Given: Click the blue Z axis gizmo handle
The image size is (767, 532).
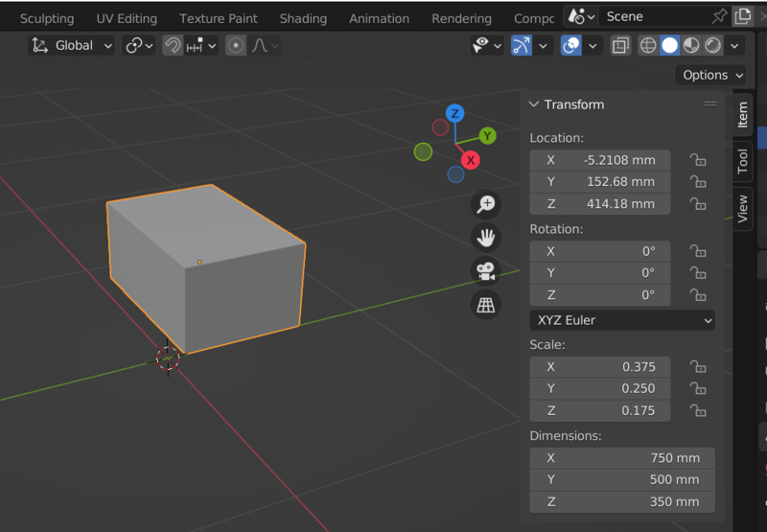Looking at the screenshot, I should pos(455,113).
